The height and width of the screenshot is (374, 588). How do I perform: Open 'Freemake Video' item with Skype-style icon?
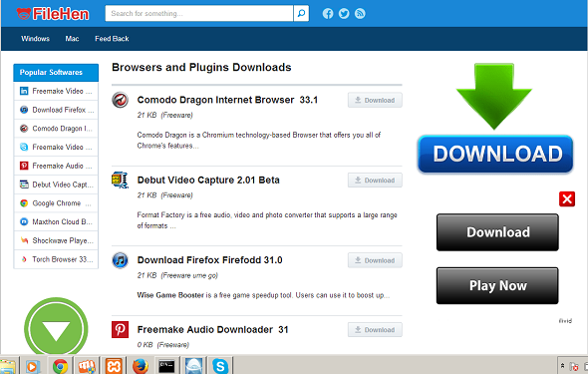pyautogui.click(x=56, y=147)
